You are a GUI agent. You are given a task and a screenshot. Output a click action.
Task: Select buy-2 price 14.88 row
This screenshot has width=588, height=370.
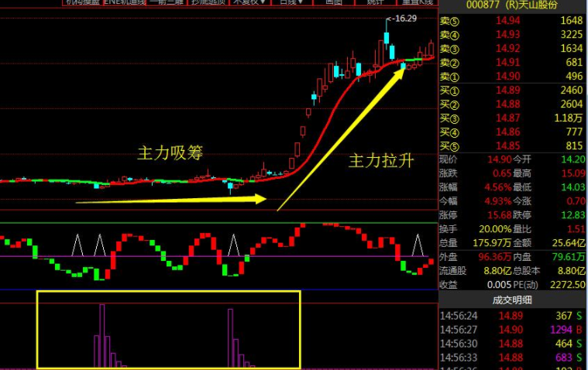tap(512, 104)
